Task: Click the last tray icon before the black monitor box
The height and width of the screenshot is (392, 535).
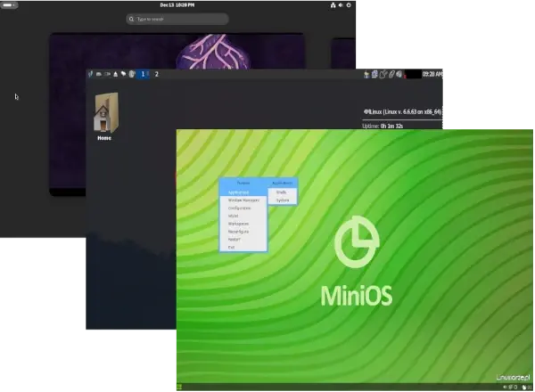Action: click(x=399, y=74)
